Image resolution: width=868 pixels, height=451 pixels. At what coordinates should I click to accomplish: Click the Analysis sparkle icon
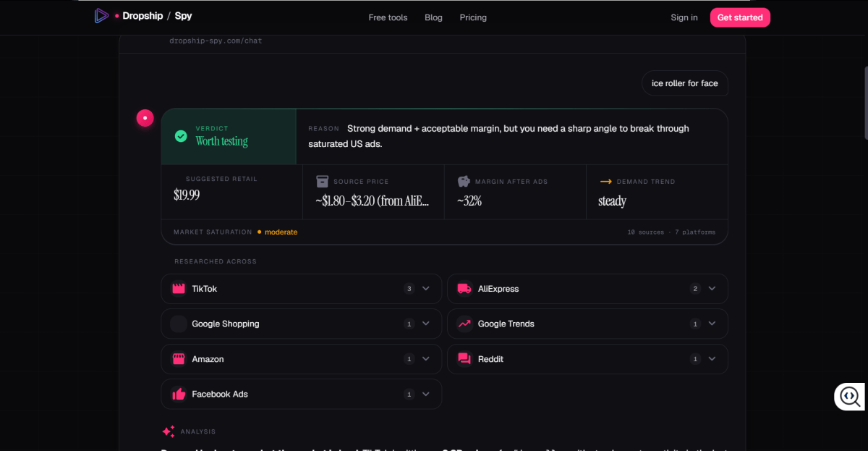169,431
